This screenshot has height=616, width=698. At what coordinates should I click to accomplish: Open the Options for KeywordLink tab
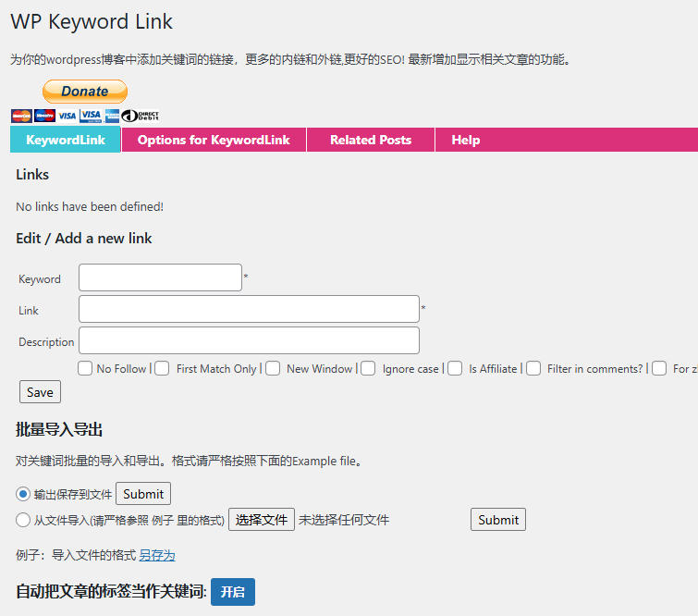click(x=214, y=140)
